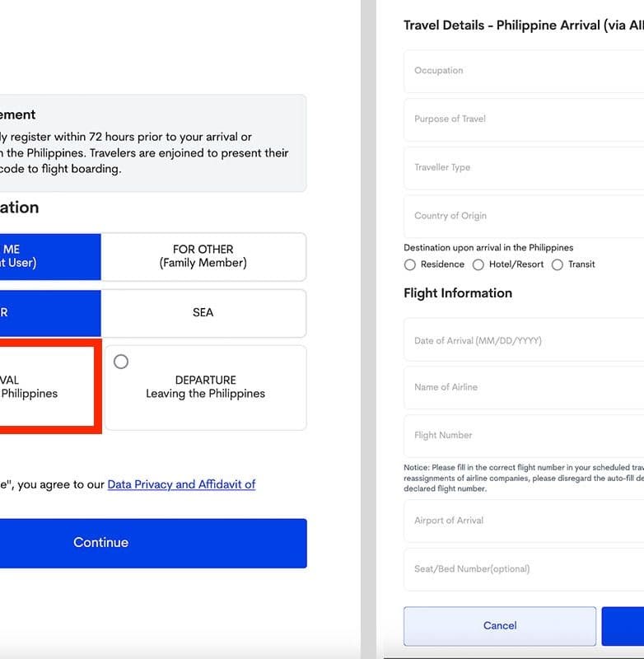Click the blue Continue button
The width and height of the screenshot is (644, 659).
(153, 543)
